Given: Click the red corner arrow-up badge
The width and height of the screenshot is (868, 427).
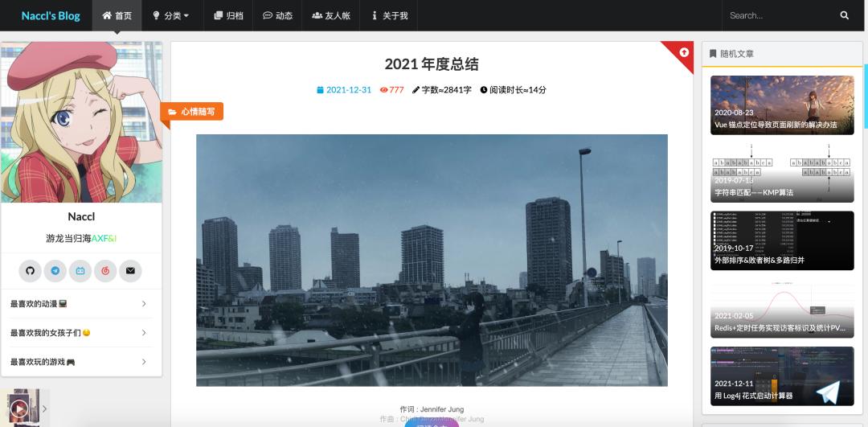Looking at the screenshot, I should coord(684,52).
